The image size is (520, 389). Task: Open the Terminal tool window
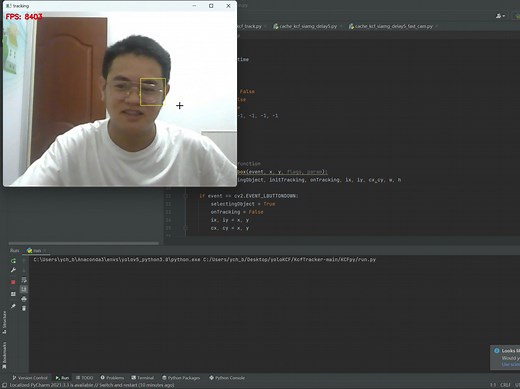[x=143, y=378]
